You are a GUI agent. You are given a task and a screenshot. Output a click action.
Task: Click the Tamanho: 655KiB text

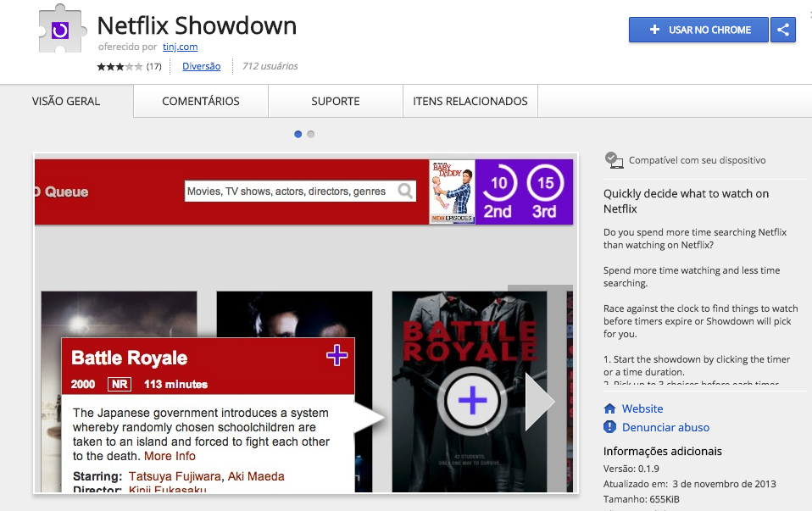(641, 499)
